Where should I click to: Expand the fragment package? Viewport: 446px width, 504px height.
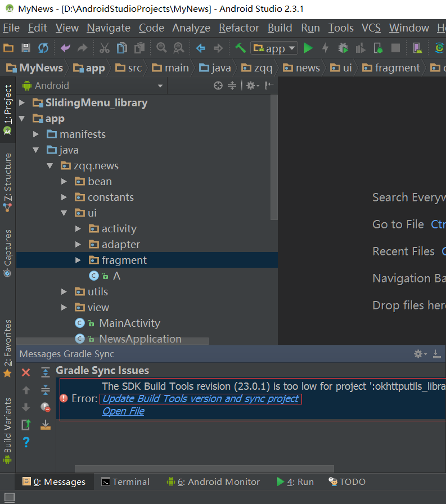tap(78, 260)
